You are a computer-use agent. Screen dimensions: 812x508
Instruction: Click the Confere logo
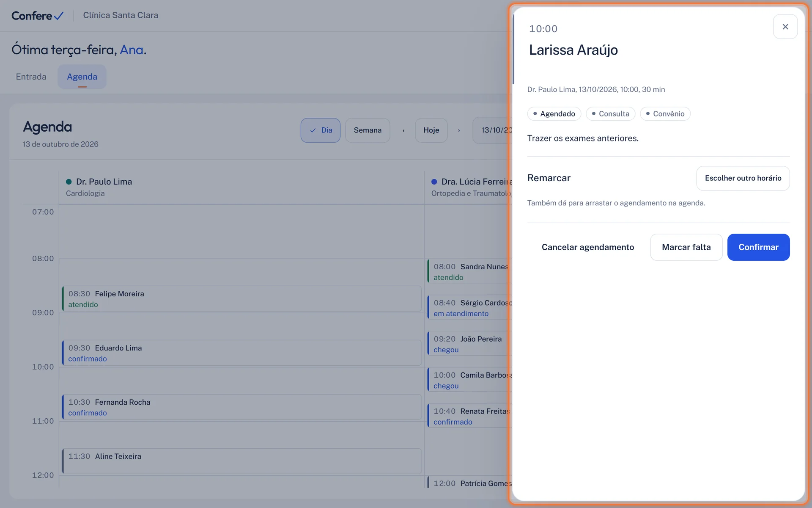point(38,16)
